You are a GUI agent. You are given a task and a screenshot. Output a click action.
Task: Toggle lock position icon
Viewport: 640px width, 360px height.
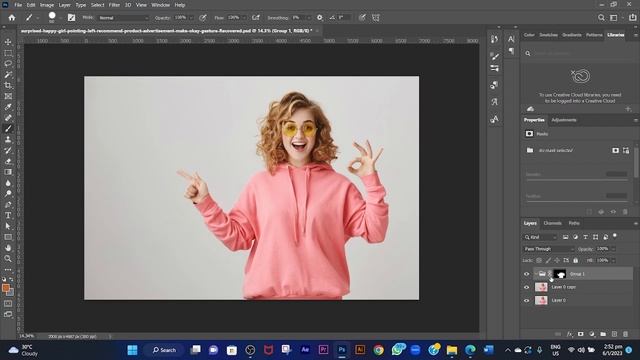click(x=557, y=260)
